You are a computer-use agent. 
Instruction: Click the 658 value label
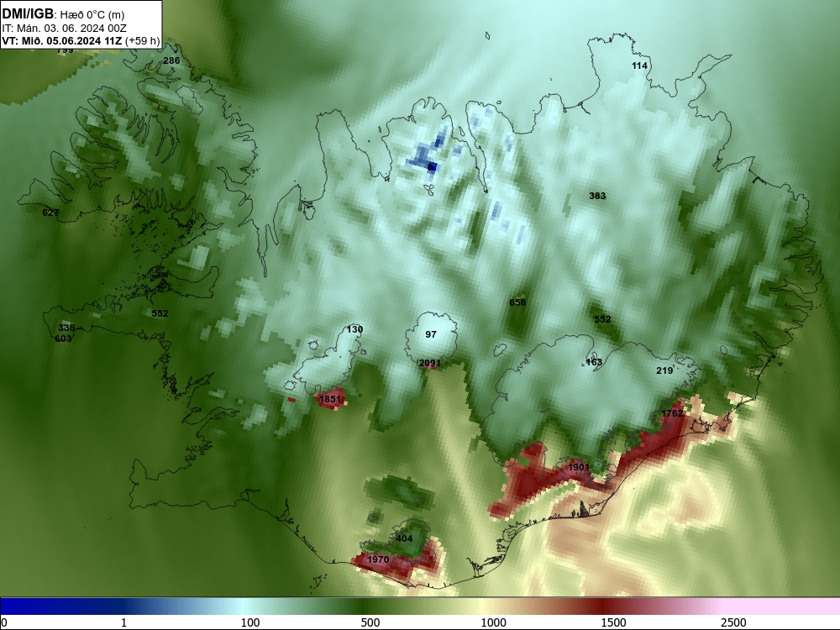pos(517,302)
